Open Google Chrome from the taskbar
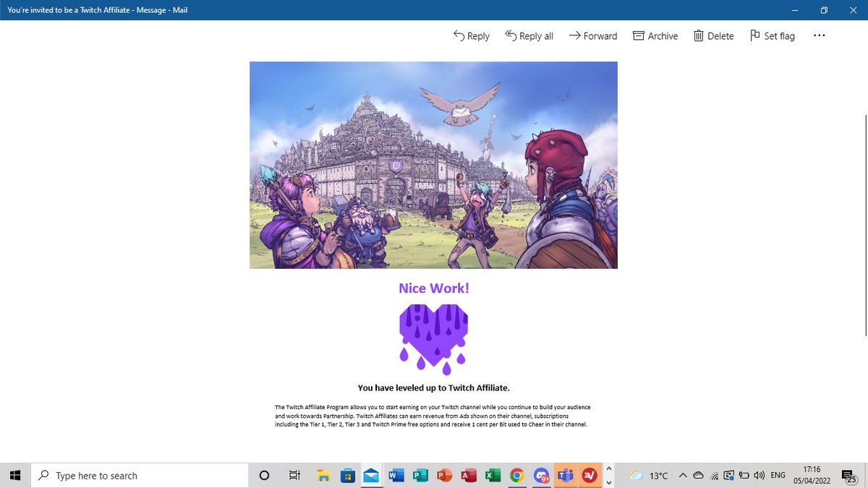 [x=516, y=476]
